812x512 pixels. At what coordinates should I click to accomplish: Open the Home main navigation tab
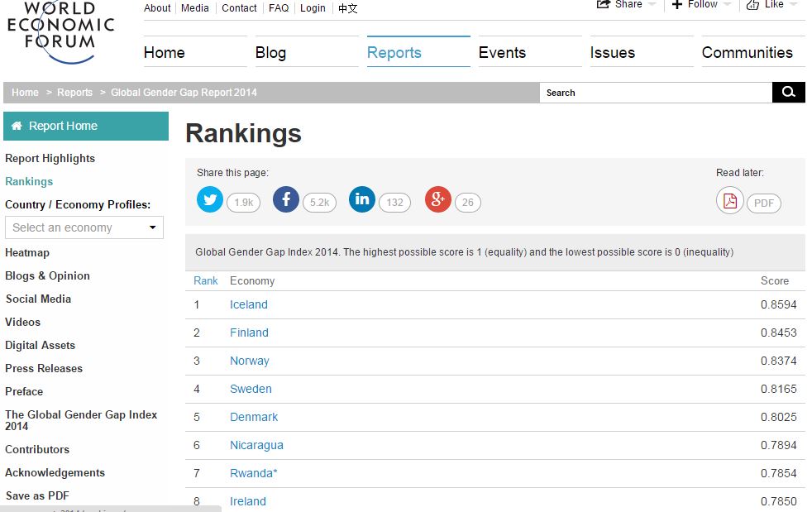coord(195,52)
